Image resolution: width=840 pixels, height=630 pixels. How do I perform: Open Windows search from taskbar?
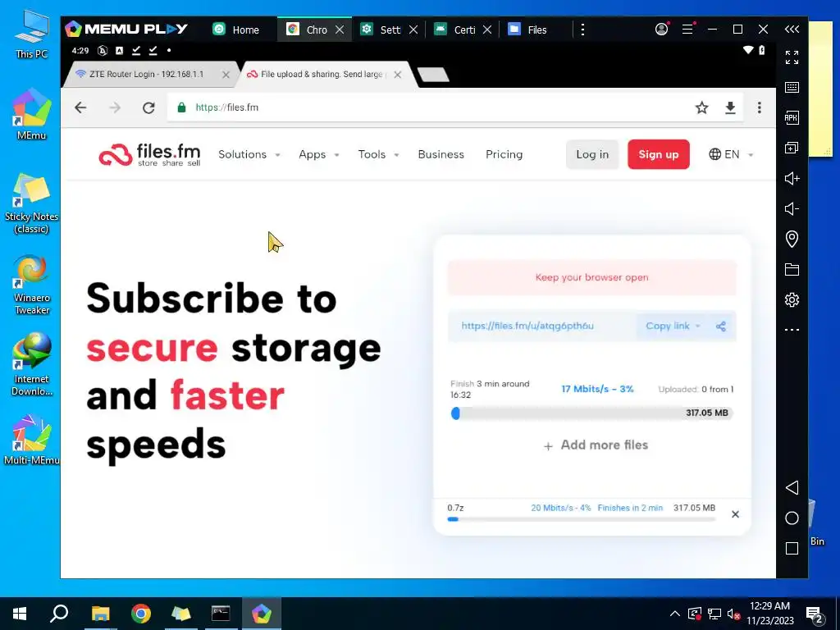click(59, 614)
